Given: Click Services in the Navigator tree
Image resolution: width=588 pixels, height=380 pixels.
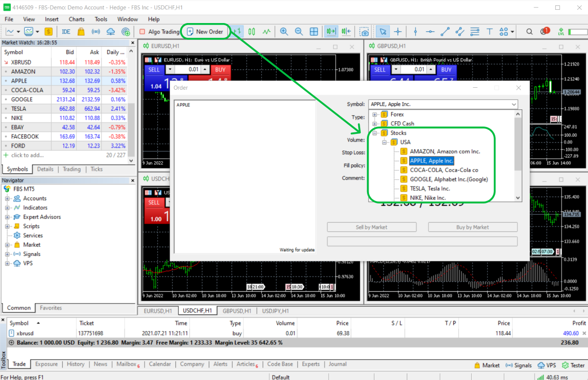Looking at the screenshot, I should (33, 236).
